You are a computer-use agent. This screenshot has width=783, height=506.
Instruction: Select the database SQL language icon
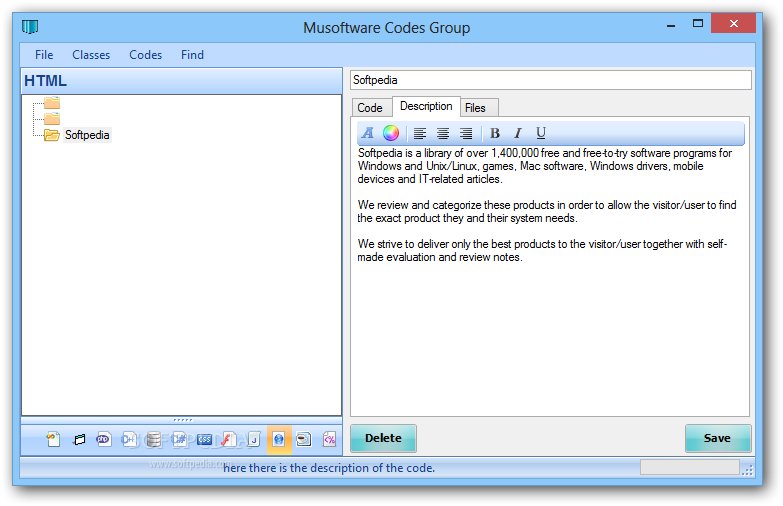(x=154, y=440)
